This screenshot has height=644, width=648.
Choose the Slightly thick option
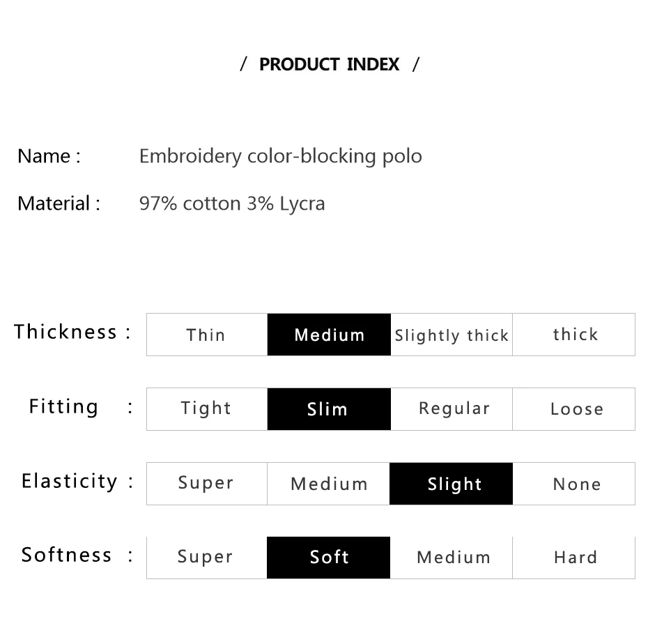point(452,335)
